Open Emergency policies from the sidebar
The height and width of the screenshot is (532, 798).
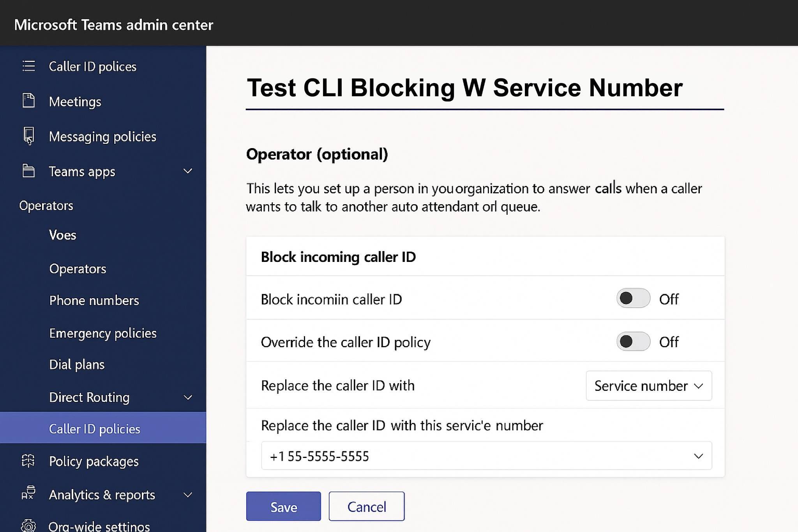103,333
